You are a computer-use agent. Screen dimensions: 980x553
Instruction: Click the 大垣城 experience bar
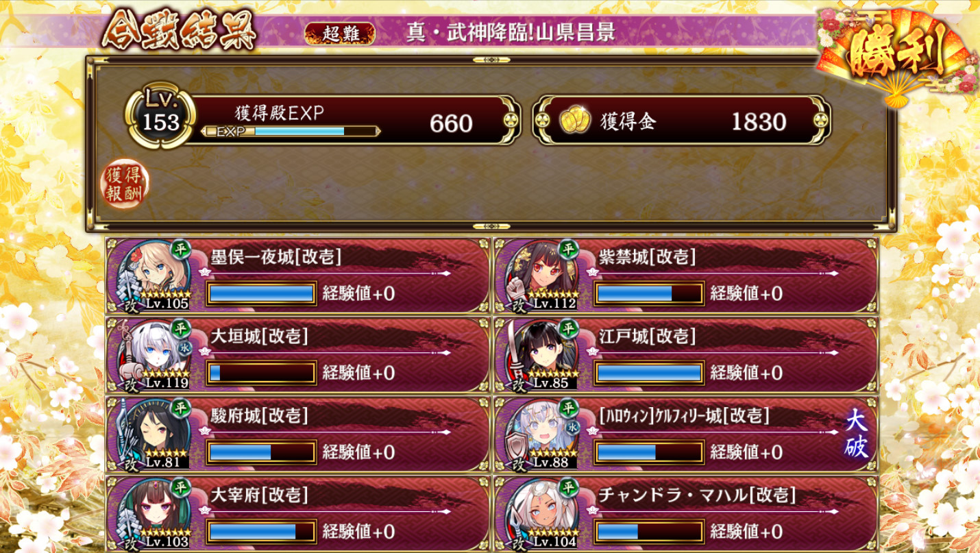pos(262,373)
